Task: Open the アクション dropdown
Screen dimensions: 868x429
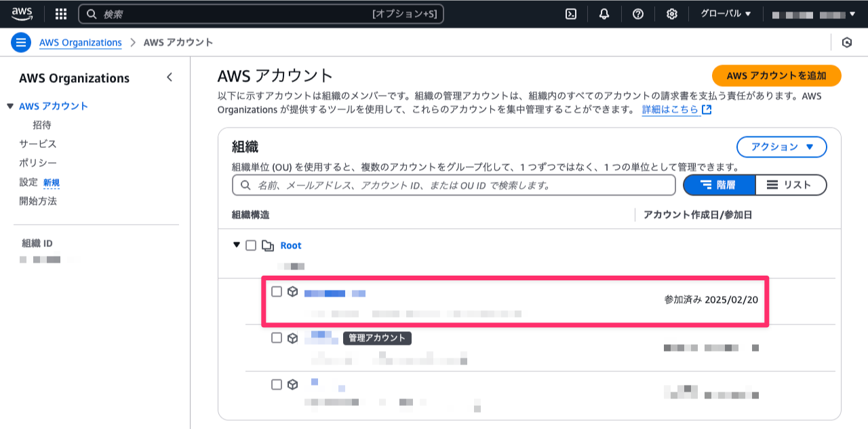Action: point(782,147)
